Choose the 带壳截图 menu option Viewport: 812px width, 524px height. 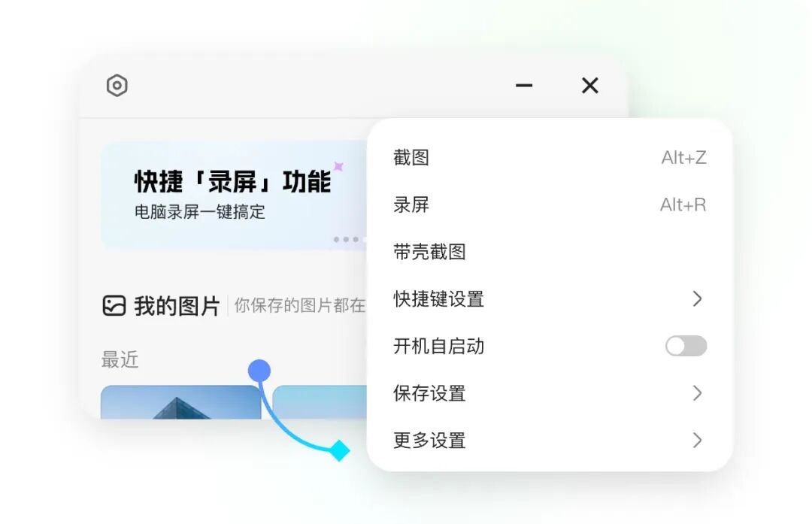[x=429, y=252]
